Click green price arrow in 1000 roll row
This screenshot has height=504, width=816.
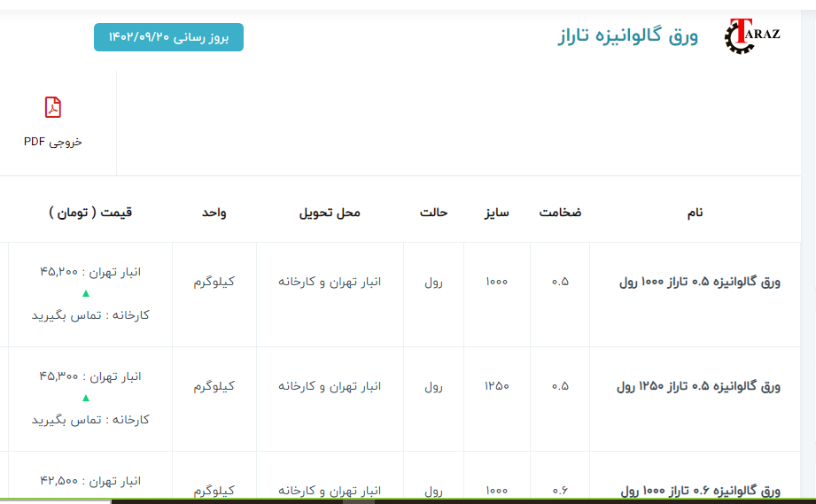point(86,293)
